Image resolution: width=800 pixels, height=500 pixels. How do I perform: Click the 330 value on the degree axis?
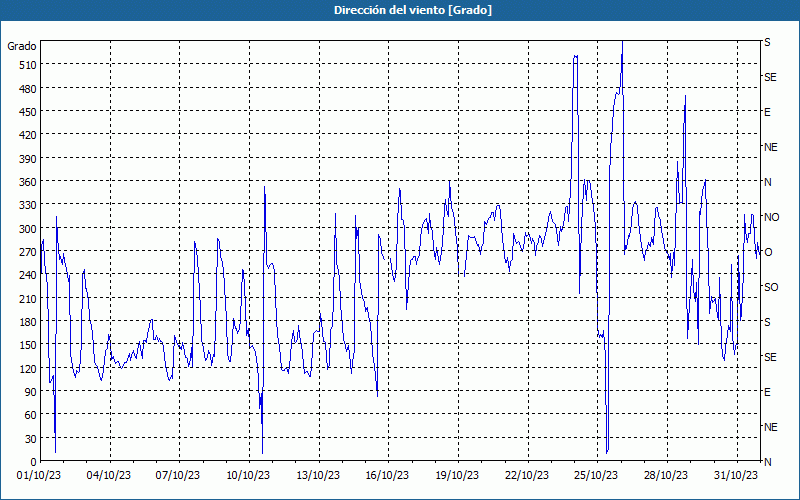[28, 205]
